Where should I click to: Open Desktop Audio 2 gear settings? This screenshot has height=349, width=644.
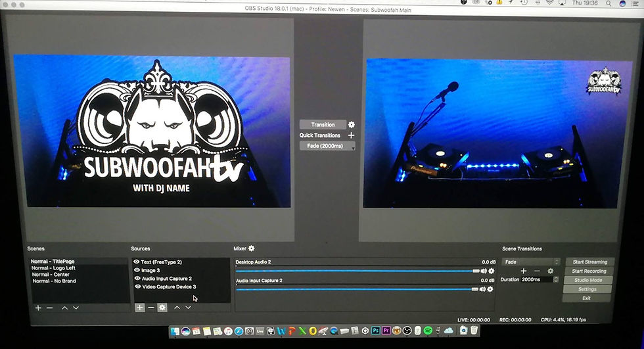[491, 271]
